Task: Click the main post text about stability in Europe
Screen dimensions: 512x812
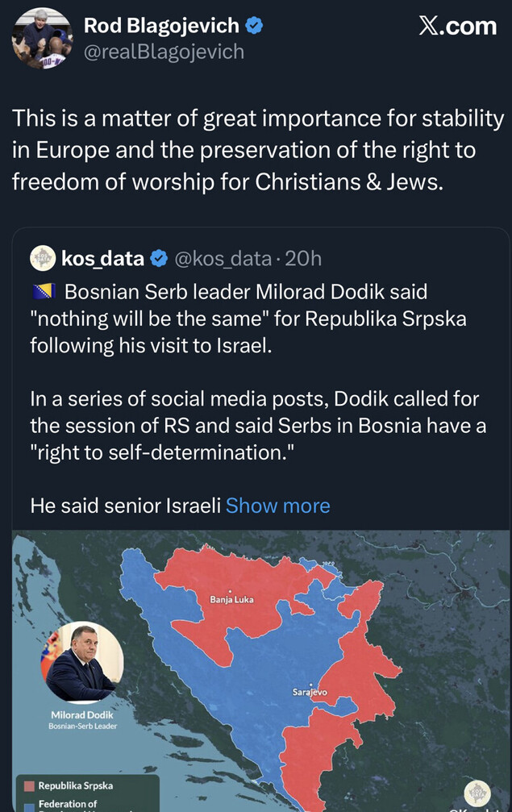Action: (256, 151)
